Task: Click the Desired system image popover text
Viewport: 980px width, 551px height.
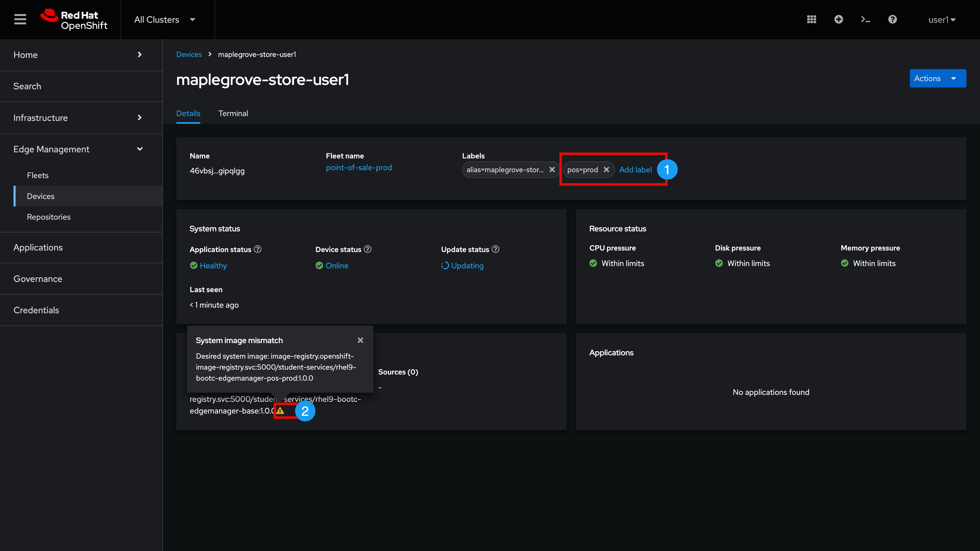Action: pos(276,367)
